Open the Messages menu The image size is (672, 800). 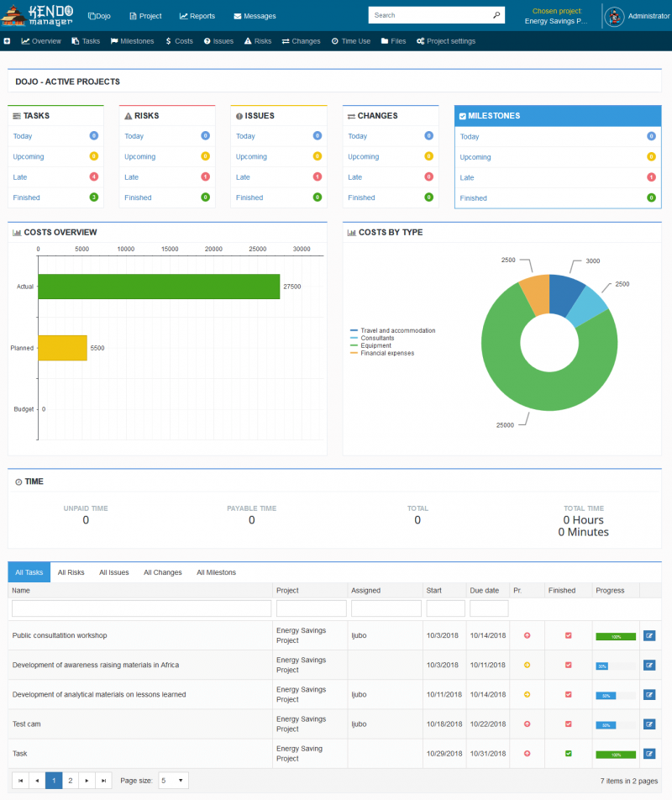tap(255, 16)
